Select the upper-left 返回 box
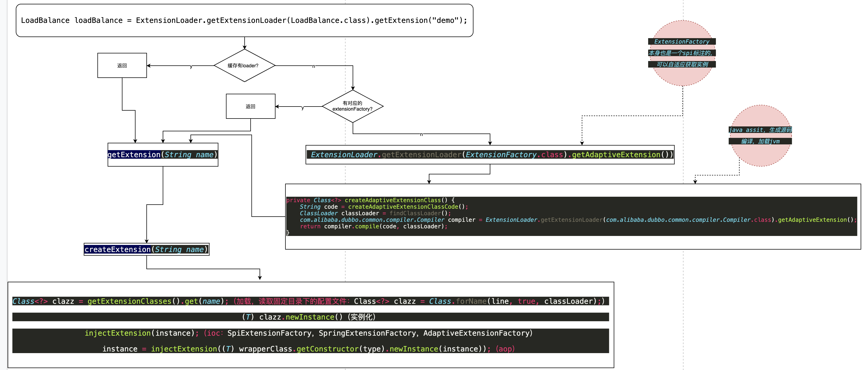 click(x=122, y=65)
